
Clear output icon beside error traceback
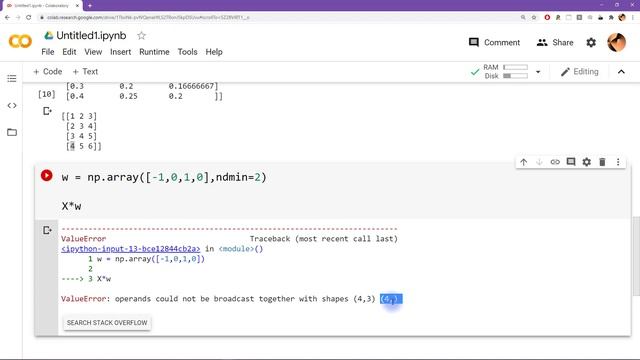coord(47,231)
